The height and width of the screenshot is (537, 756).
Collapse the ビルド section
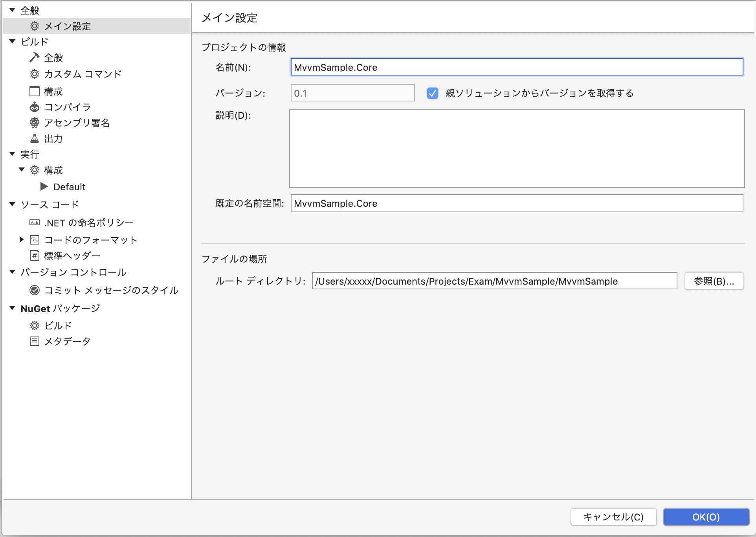12,41
